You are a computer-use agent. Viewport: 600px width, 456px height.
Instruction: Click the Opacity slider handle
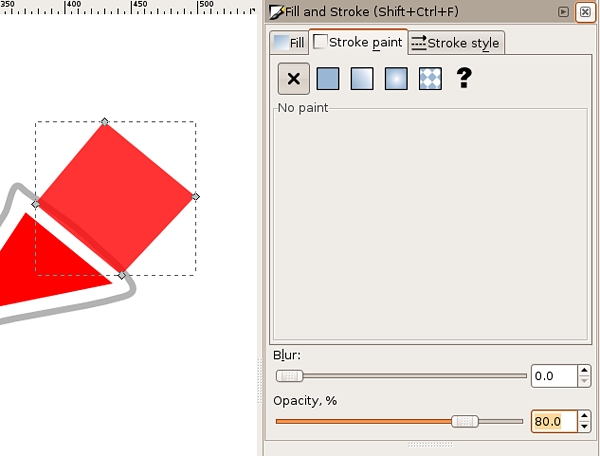tap(465, 422)
